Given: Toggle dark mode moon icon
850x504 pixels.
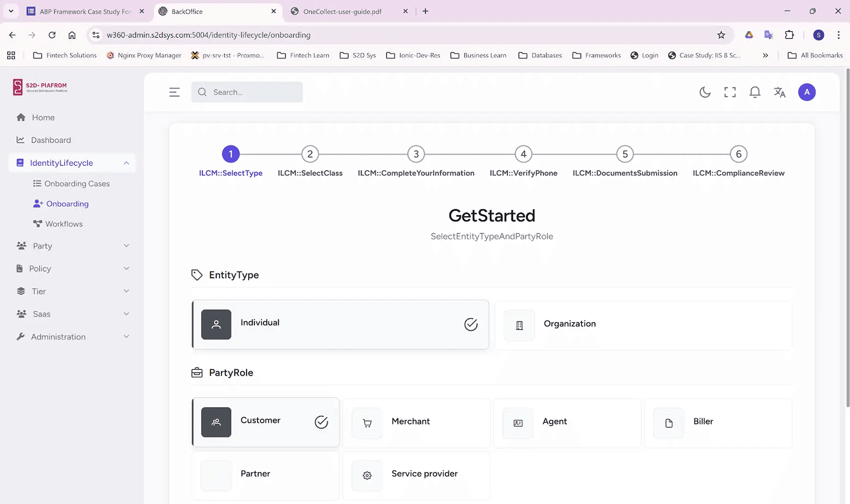Looking at the screenshot, I should click(x=705, y=92).
